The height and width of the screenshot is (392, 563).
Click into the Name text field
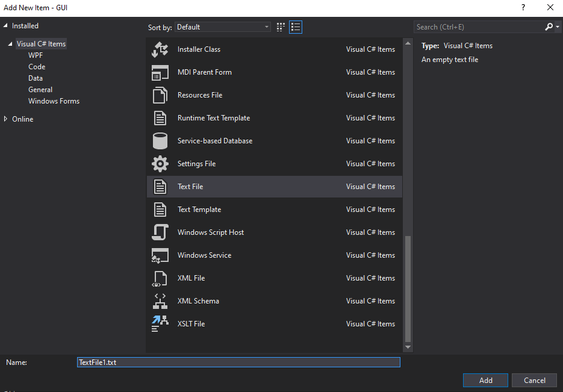[x=239, y=362]
